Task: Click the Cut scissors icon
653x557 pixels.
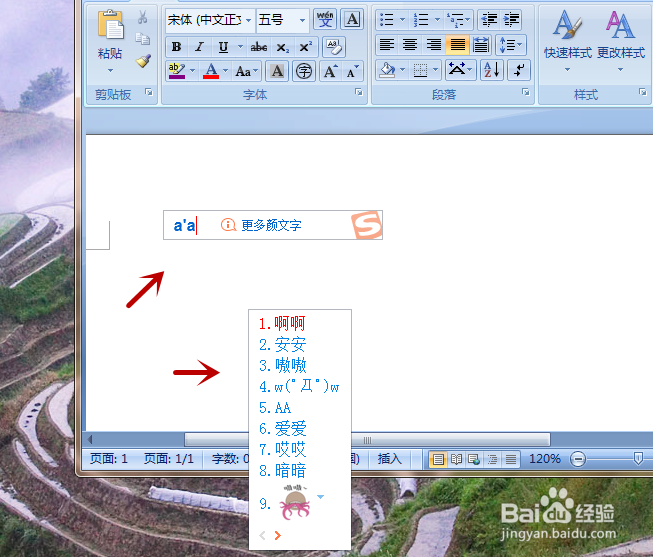Action: pos(142,17)
